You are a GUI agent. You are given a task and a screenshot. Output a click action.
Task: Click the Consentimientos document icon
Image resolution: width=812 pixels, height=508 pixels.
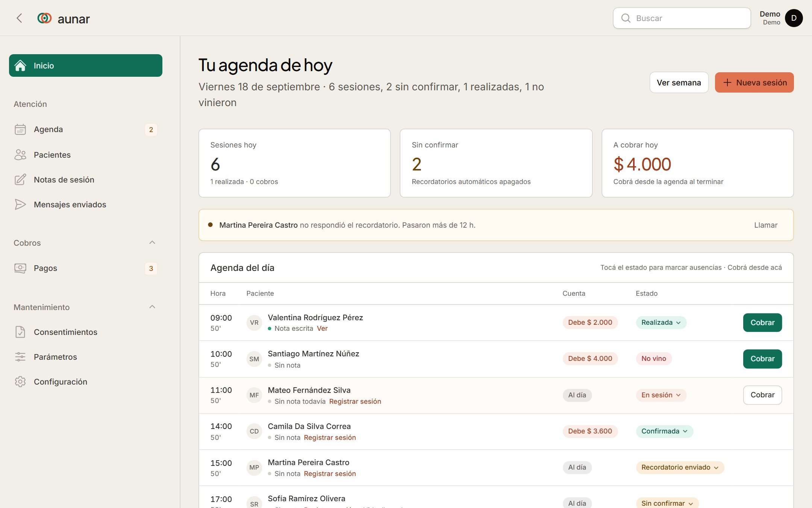point(20,332)
